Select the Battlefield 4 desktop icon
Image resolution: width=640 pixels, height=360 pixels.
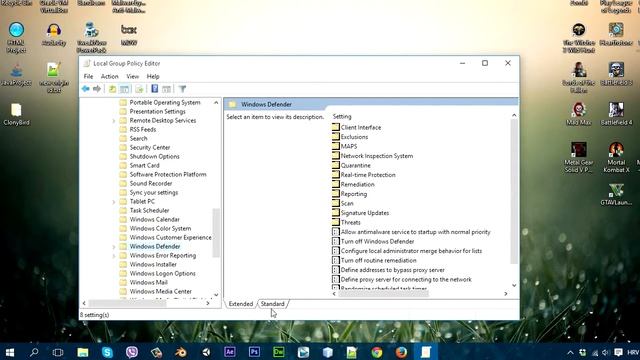coord(616,113)
